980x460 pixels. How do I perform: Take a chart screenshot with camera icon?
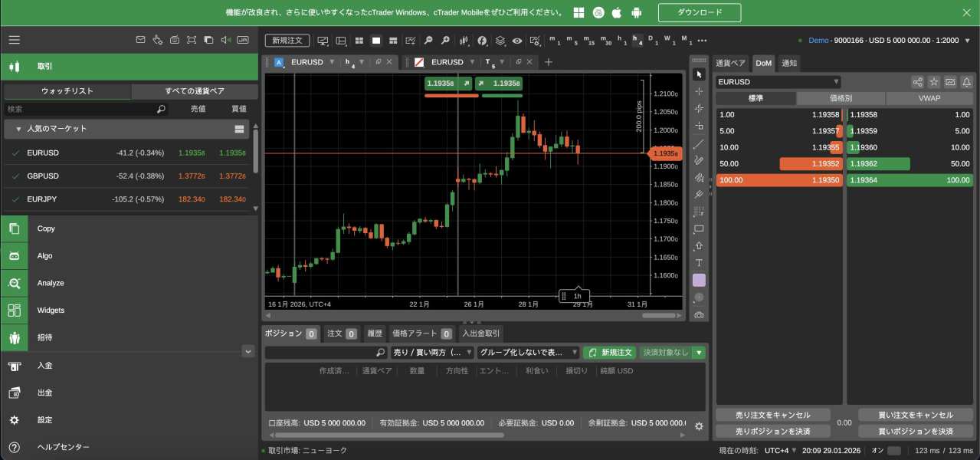coord(699,315)
